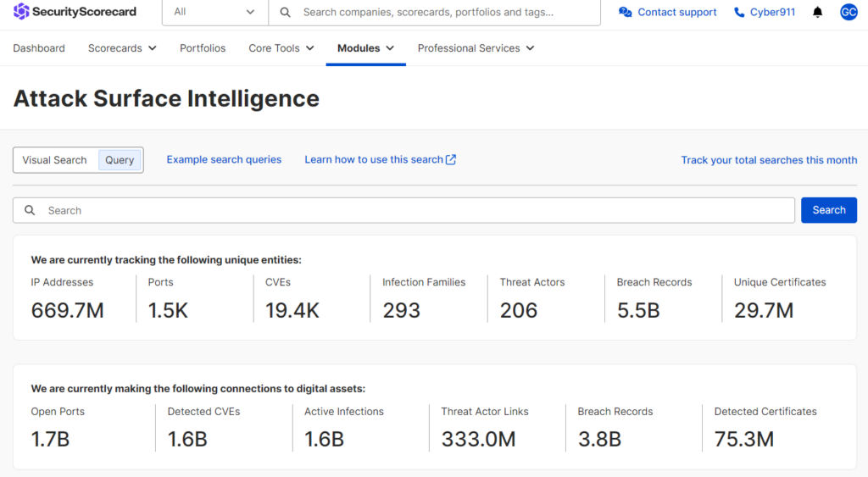868x477 pixels.
Task: Click the Detected CVEs label
Action: coord(203,412)
